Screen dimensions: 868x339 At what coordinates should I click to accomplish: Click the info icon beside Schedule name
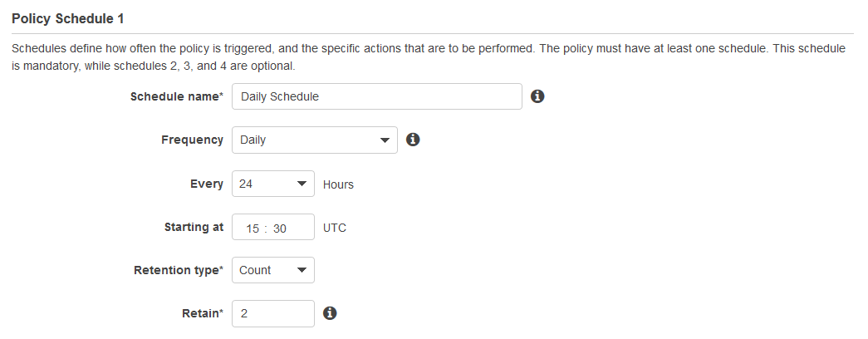click(537, 96)
